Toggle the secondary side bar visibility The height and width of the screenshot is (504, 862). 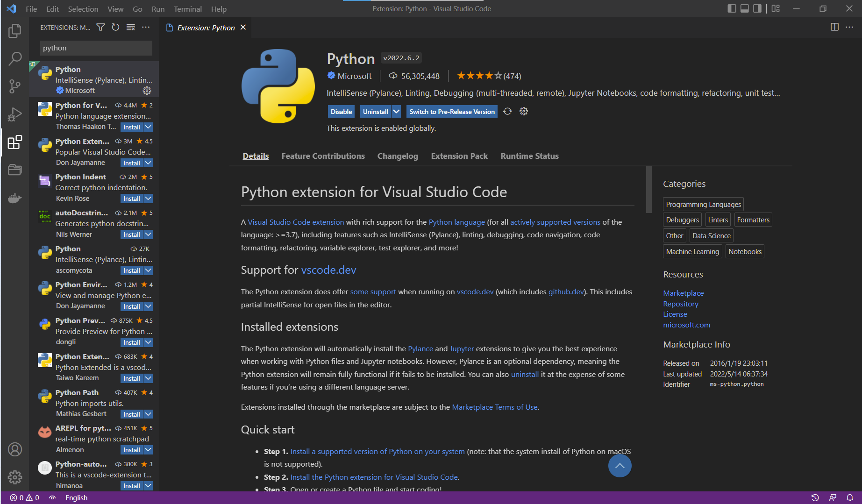[757, 8]
